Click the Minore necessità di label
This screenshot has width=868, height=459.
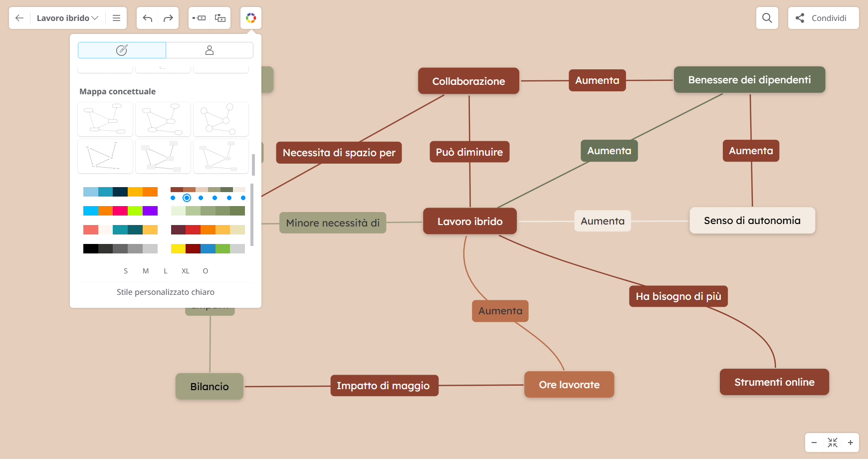[x=333, y=223]
